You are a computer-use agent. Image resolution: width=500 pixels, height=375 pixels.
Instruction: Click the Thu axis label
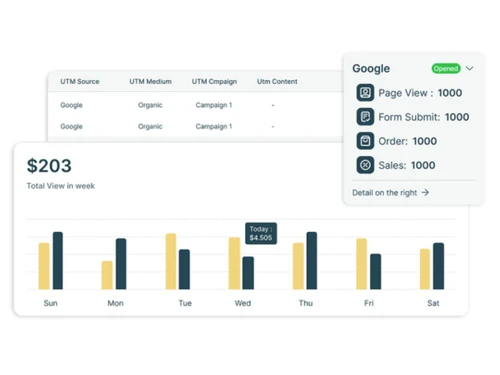point(306,303)
